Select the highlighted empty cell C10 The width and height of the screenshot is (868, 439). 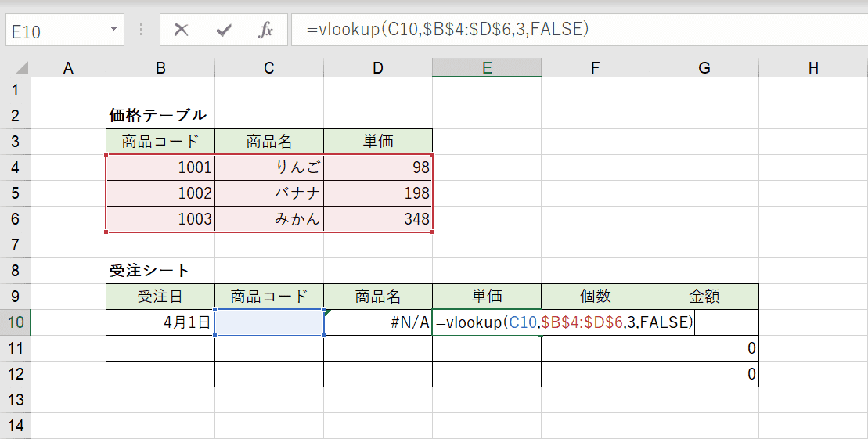click(x=269, y=322)
